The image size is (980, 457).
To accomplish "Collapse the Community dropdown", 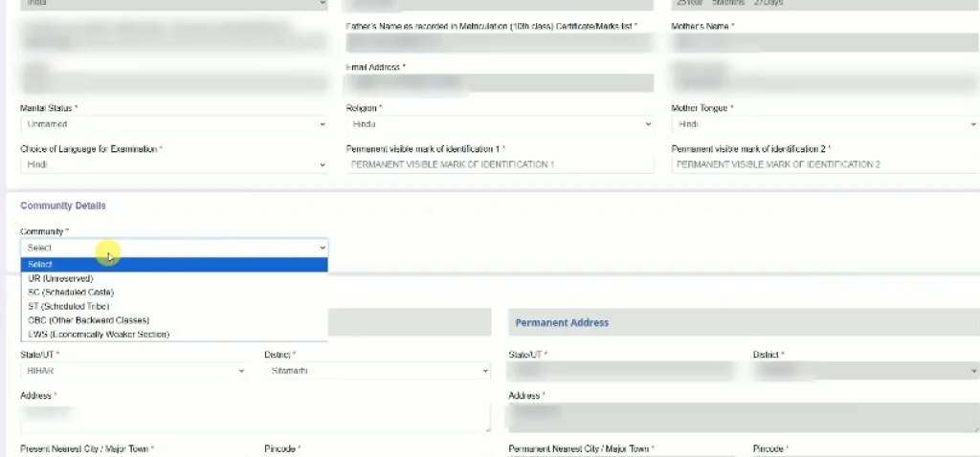I will click(x=174, y=248).
